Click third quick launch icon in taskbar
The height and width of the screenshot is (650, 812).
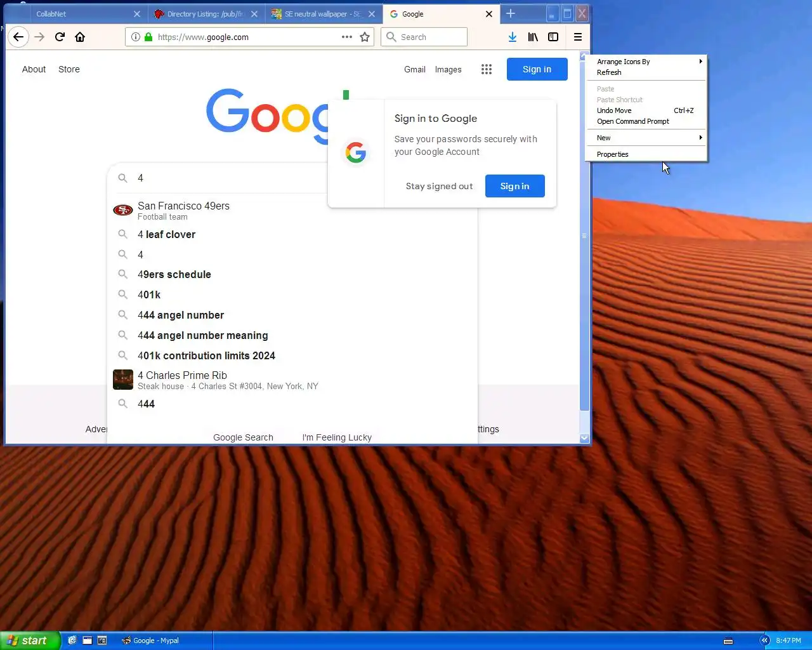click(102, 640)
